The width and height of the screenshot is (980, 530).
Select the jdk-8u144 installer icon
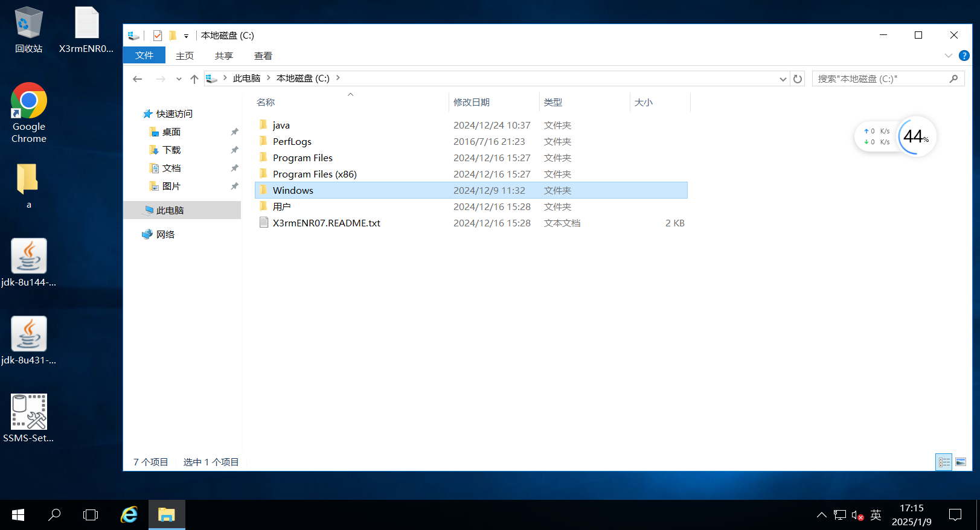coord(28,263)
